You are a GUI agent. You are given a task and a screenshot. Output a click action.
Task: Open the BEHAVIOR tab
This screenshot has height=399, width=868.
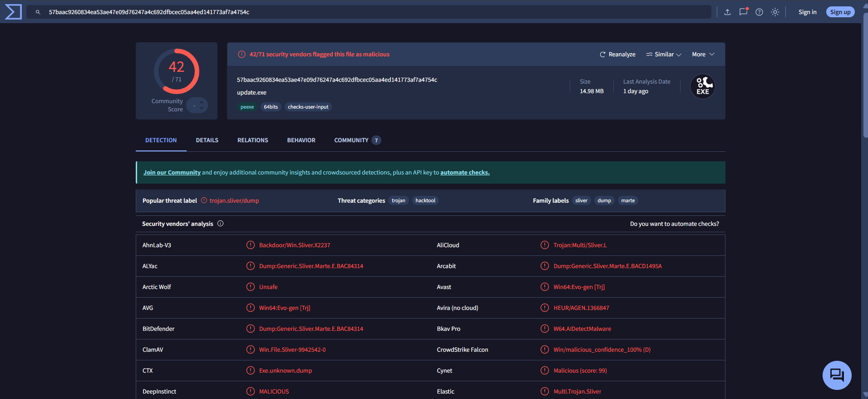point(301,140)
